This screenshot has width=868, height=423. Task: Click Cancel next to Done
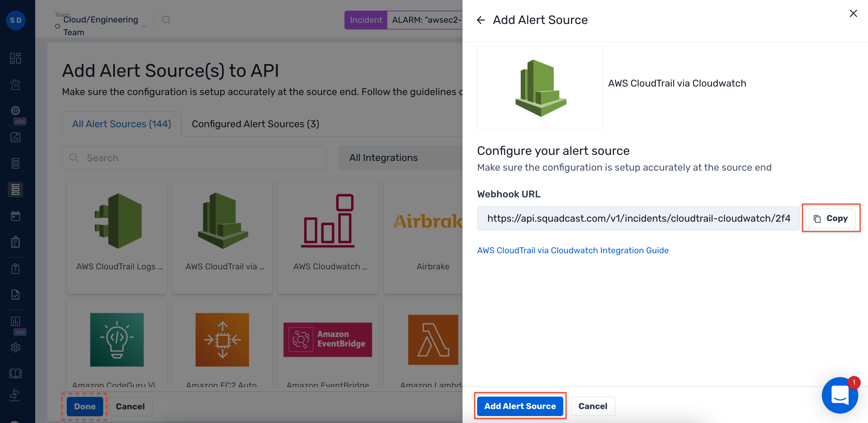click(x=130, y=407)
